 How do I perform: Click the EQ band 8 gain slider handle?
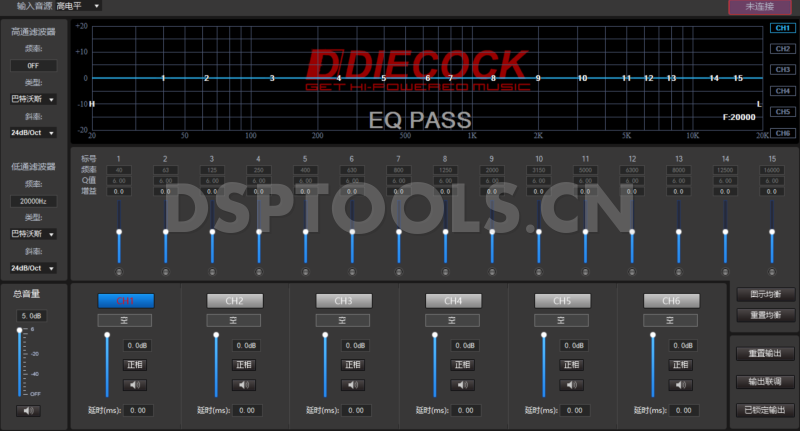click(x=445, y=232)
